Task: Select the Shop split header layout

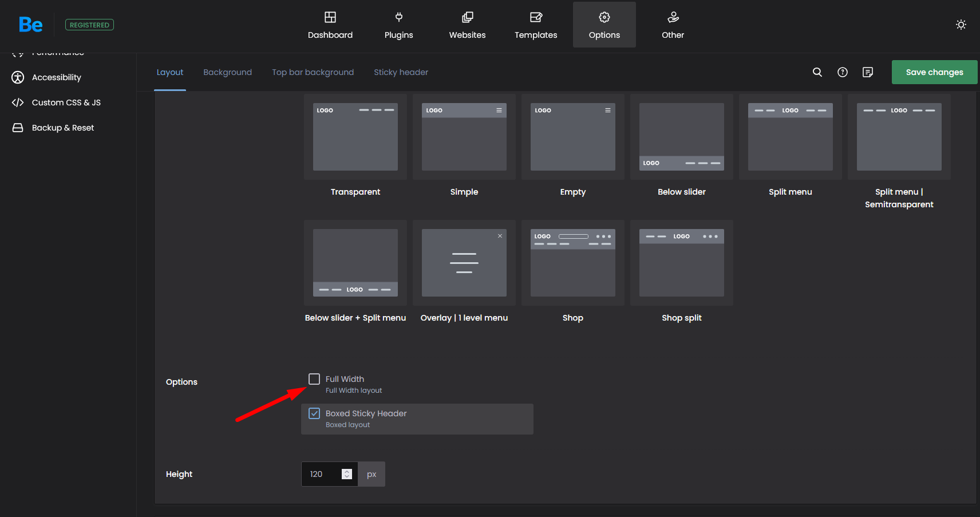Action: (682, 263)
